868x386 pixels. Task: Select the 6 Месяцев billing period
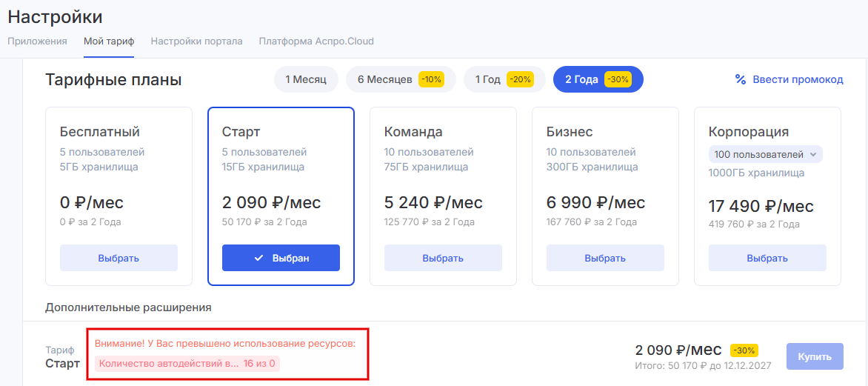pyautogui.click(x=400, y=79)
